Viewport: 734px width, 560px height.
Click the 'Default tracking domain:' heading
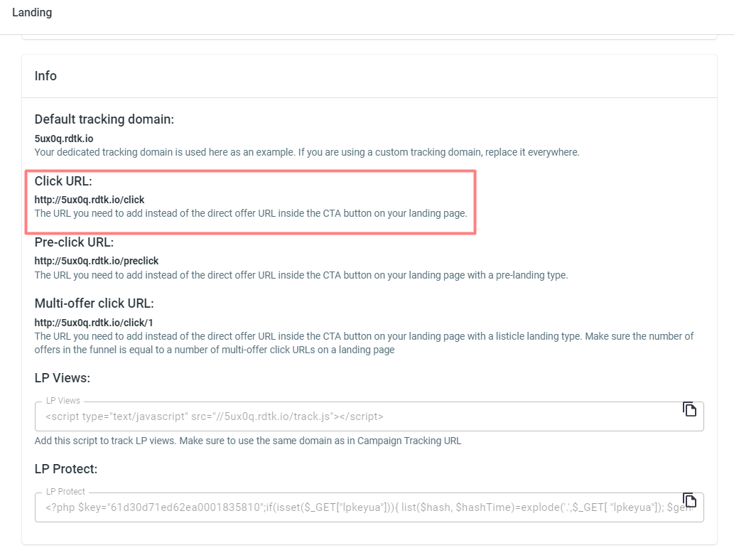point(104,119)
